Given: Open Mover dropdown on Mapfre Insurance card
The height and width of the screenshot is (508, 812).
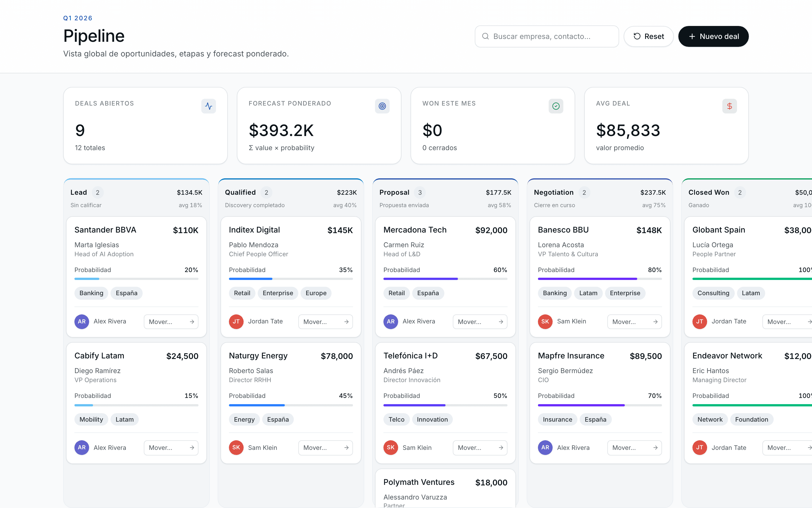Looking at the screenshot, I should 634,448.
